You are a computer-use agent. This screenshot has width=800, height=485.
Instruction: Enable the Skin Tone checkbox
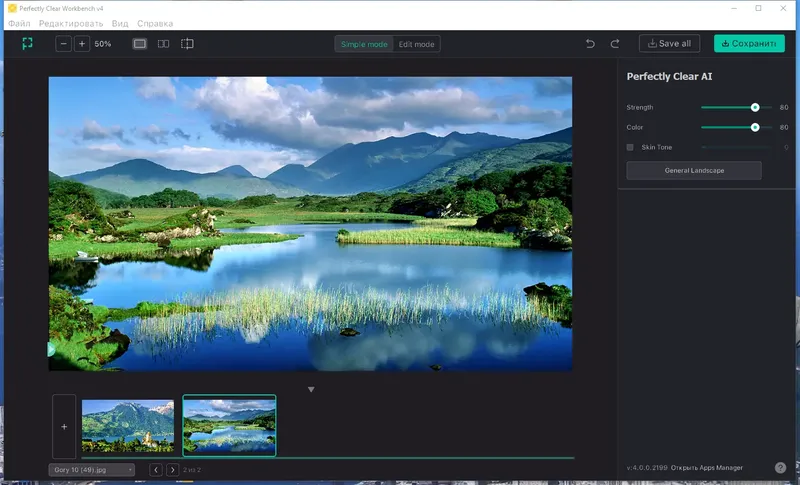(630, 147)
